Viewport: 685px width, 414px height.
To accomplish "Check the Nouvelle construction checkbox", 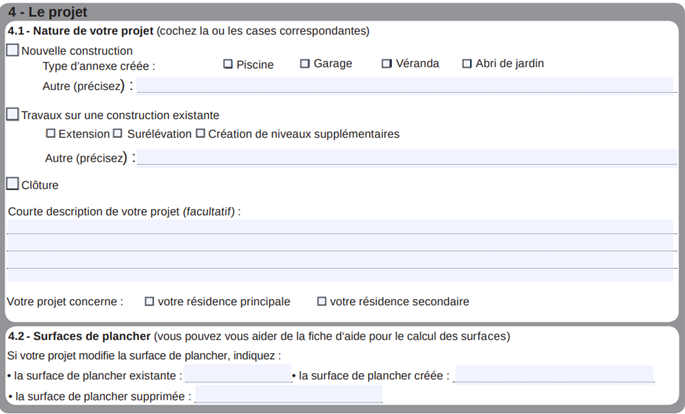I will tap(13, 50).
